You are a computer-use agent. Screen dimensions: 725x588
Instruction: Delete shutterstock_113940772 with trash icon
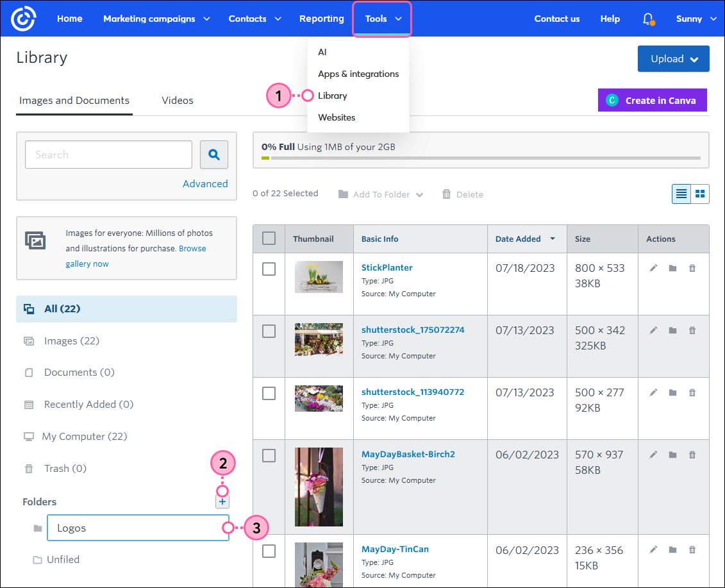(692, 393)
